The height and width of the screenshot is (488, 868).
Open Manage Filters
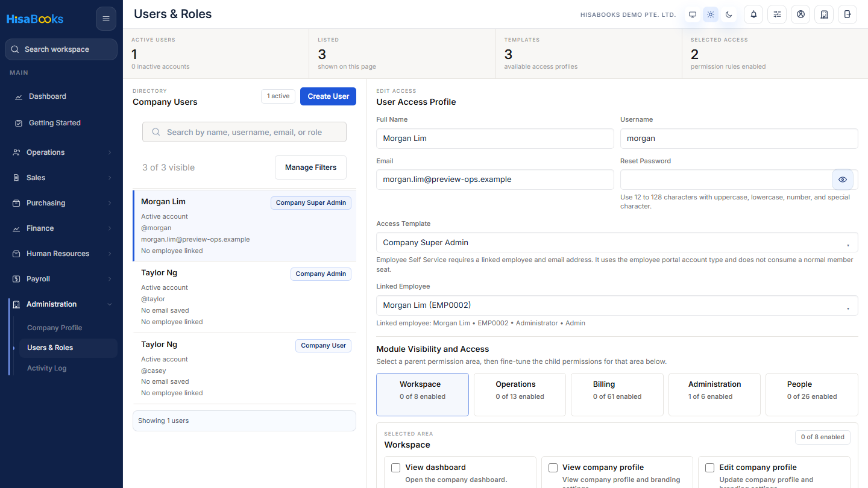pyautogui.click(x=311, y=167)
